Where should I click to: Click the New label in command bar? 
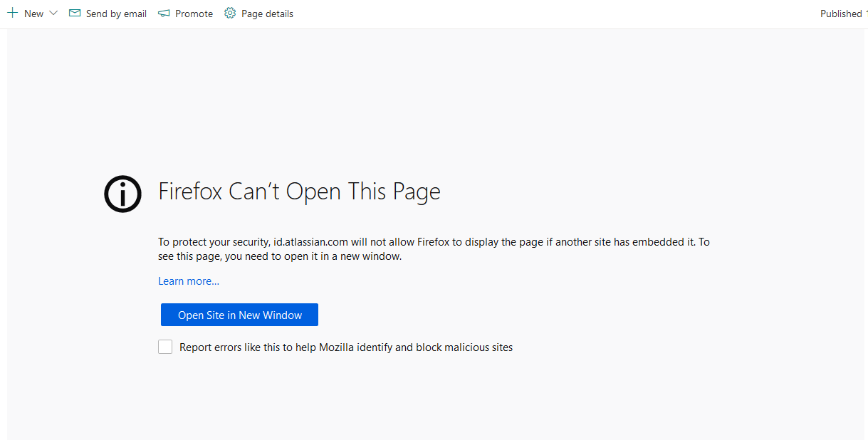click(x=33, y=14)
